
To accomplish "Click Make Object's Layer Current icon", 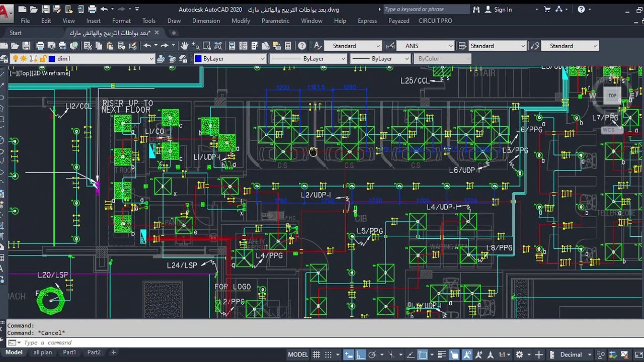I will 160,58.
